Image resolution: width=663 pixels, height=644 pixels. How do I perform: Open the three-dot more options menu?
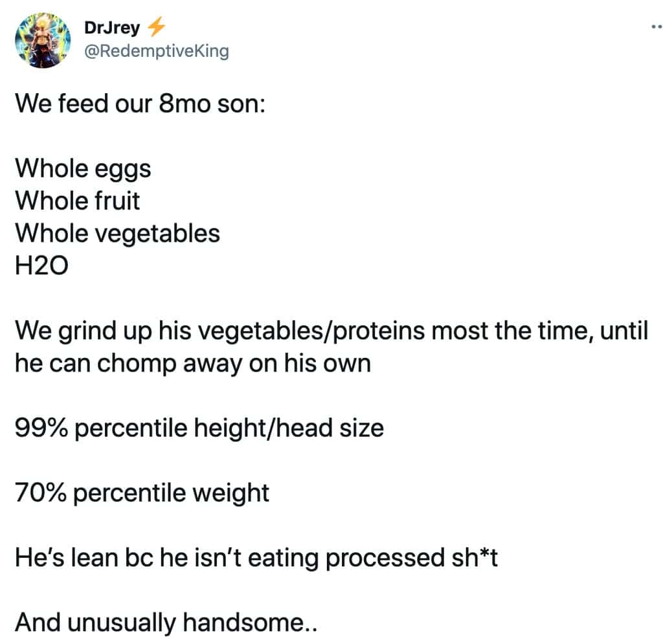(x=657, y=27)
